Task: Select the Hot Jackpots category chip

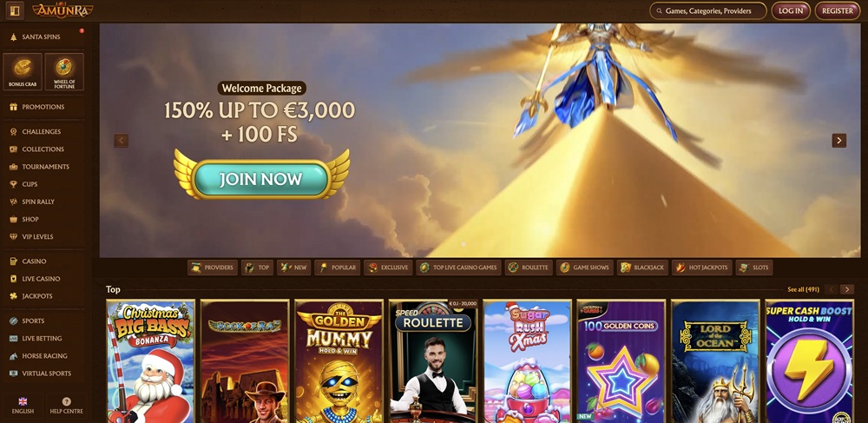Action: pos(702,268)
